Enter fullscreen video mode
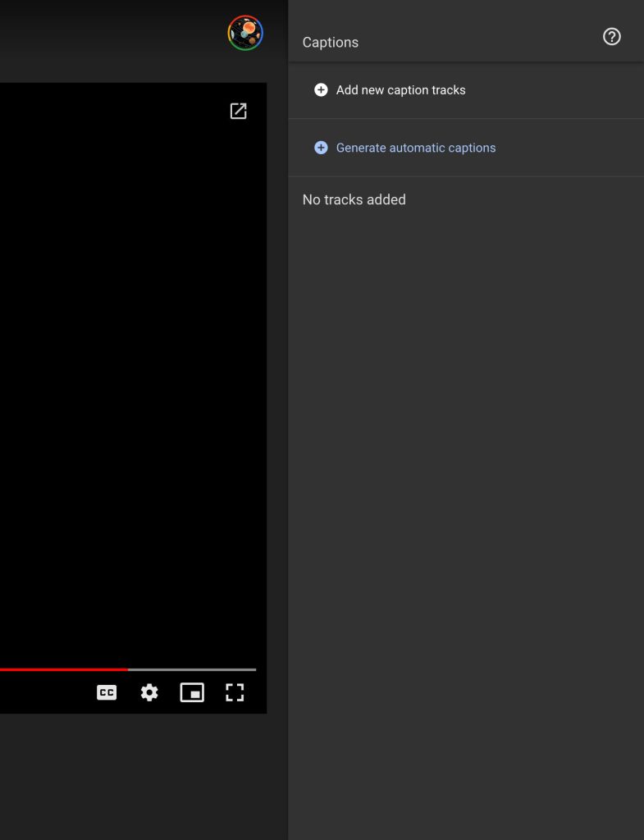 coord(235,692)
